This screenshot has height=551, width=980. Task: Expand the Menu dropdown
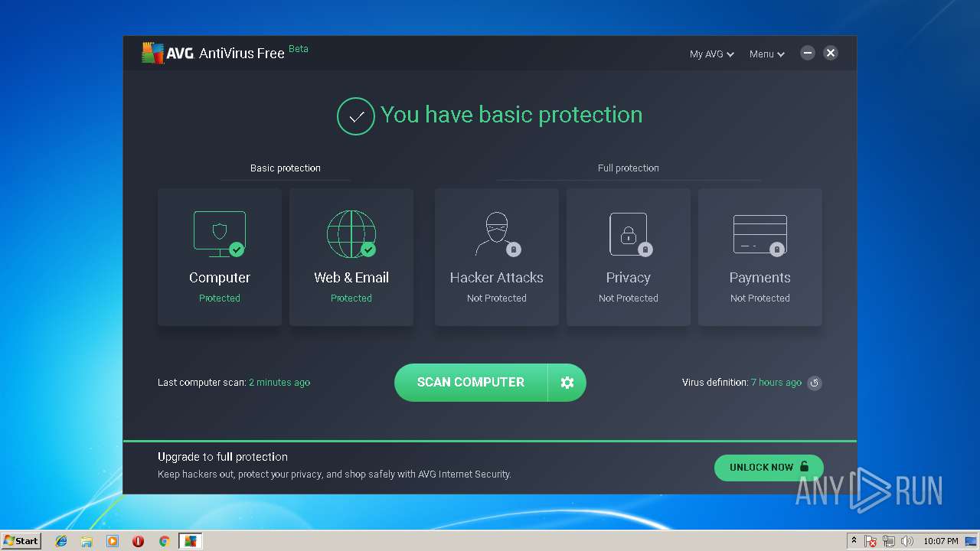(x=766, y=54)
